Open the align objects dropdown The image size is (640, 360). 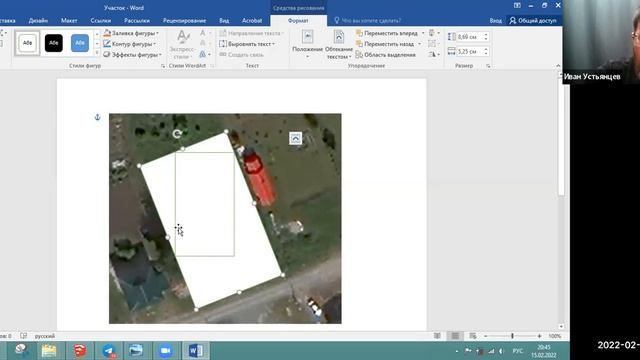pos(434,33)
